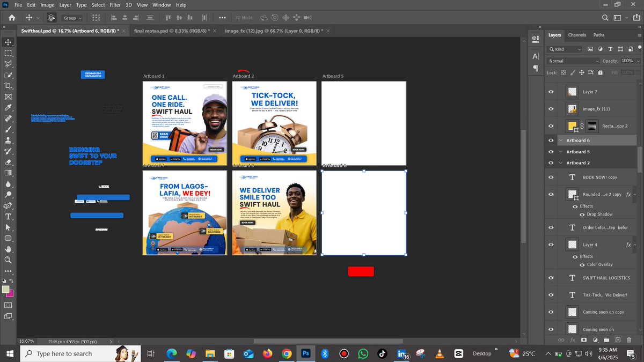Click the zoom percentage field 16.67%
The image size is (644, 362).
pyautogui.click(x=26, y=341)
